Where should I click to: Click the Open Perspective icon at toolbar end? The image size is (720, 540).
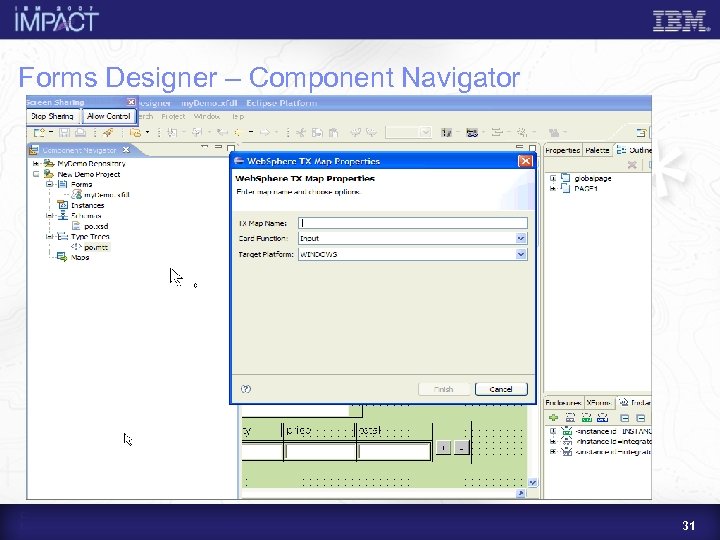641,133
